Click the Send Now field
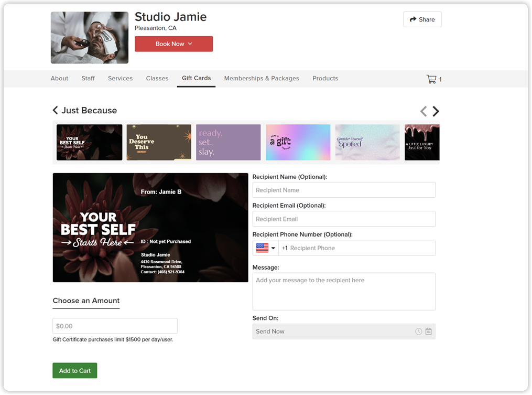Viewport: 532px width, 395px height. [x=344, y=332]
